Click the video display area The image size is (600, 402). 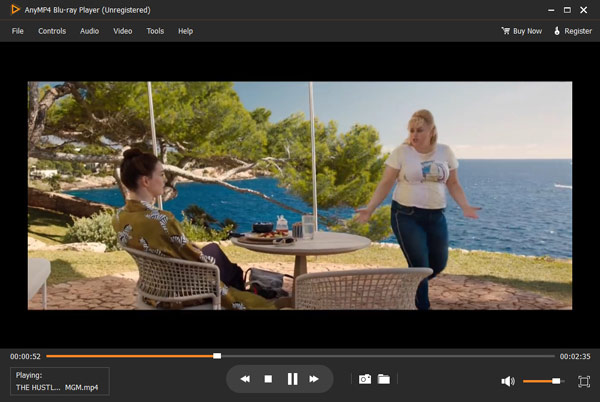(300, 195)
